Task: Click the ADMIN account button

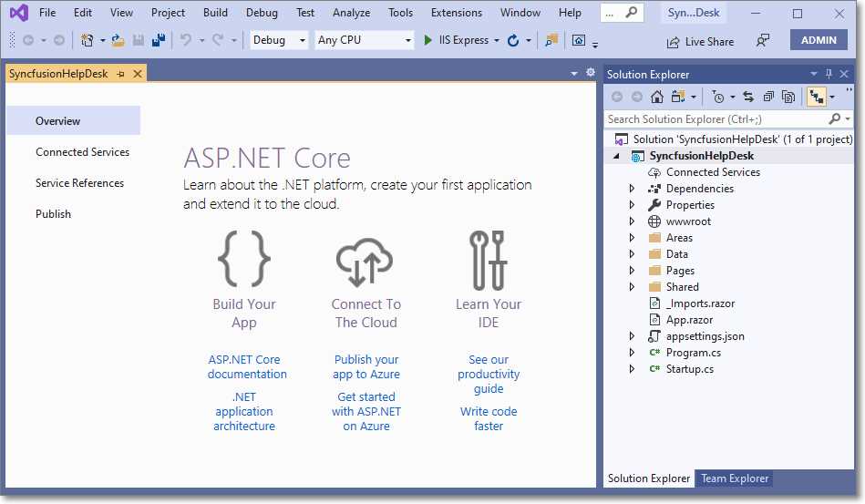Action: coord(819,40)
